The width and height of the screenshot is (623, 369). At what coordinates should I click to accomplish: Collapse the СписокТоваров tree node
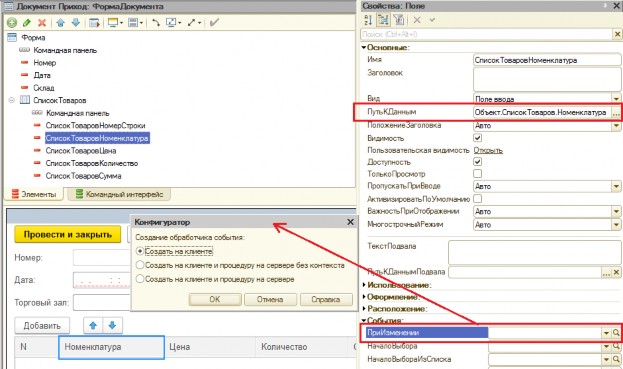coord(12,100)
